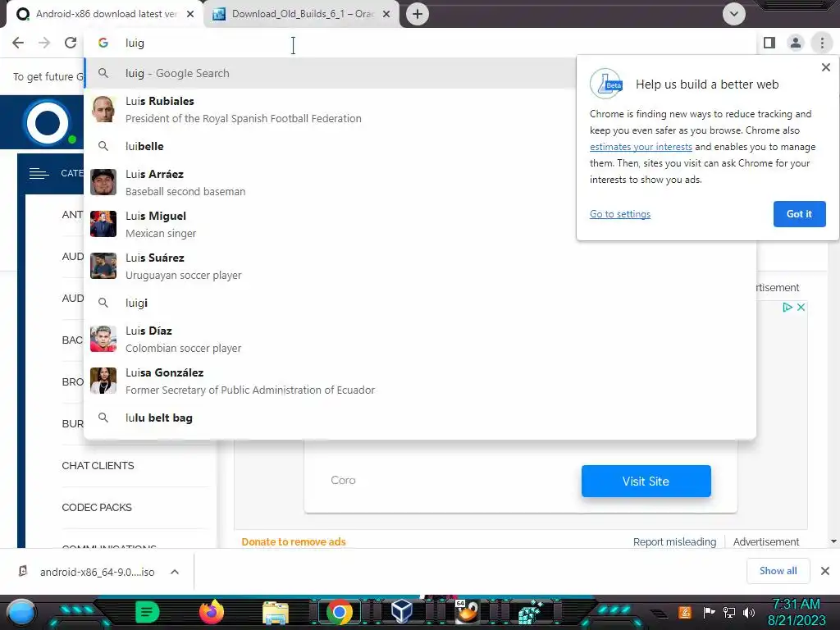
Task: Click Luis Miguel photo thumbnail
Action: tap(103, 224)
